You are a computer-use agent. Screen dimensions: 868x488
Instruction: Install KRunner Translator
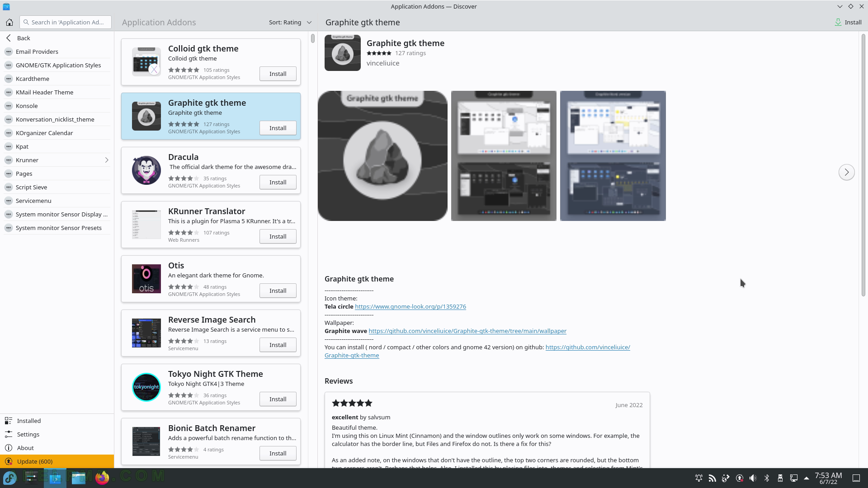[278, 236]
